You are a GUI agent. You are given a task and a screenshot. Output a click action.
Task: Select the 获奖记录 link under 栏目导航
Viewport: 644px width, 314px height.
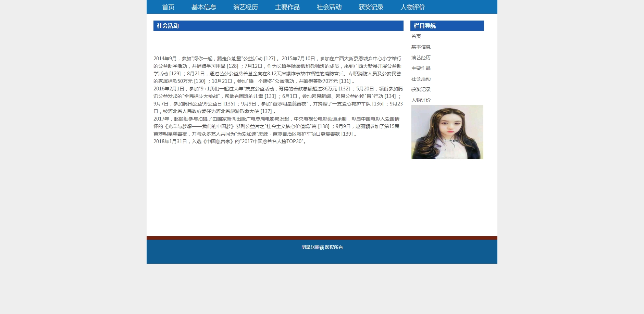(x=421, y=89)
